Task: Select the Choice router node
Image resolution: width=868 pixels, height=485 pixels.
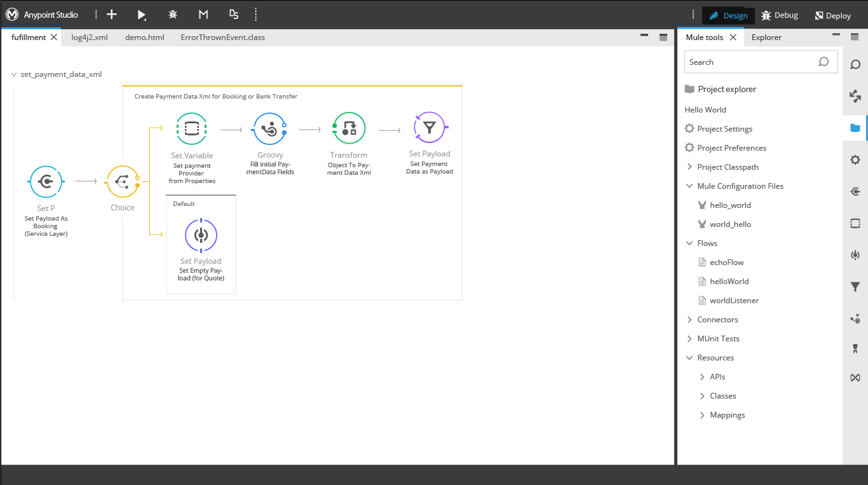Action: tap(123, 182)
